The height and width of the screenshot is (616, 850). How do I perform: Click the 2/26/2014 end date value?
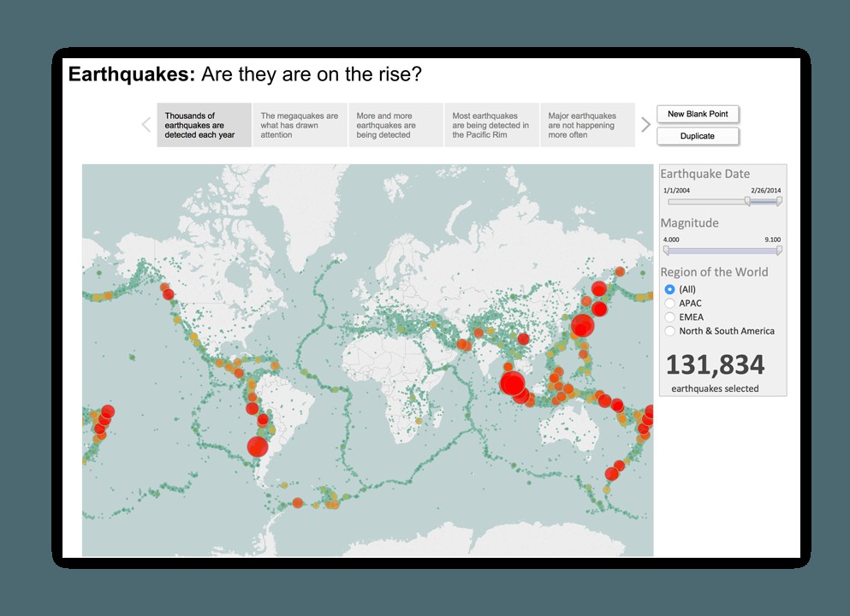pyautogui.click(x=766, y=190)
